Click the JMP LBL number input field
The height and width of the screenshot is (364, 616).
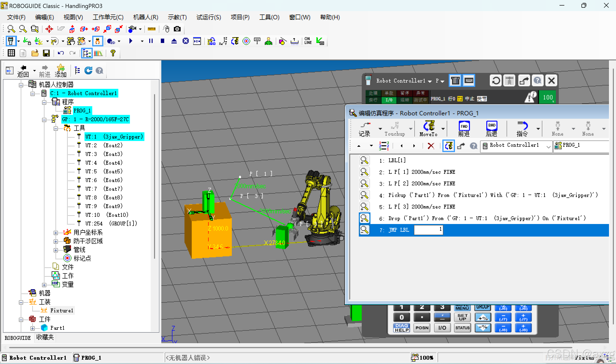tap(428, 230)
